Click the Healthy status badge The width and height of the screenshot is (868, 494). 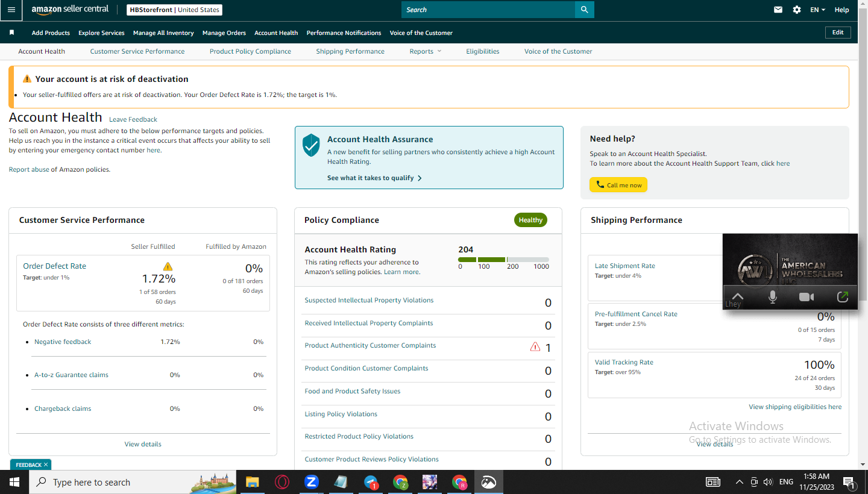click(x=530, y=220)
